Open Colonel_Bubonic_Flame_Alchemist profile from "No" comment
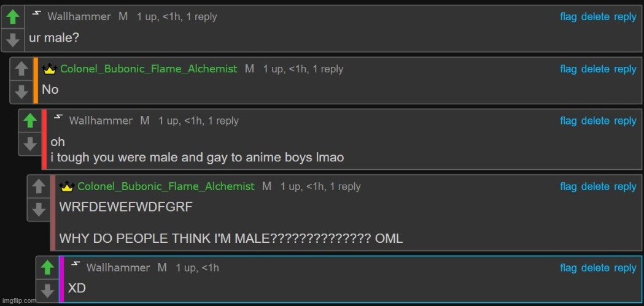This screenshot has height=306, width=644. [x=149, y=69]
